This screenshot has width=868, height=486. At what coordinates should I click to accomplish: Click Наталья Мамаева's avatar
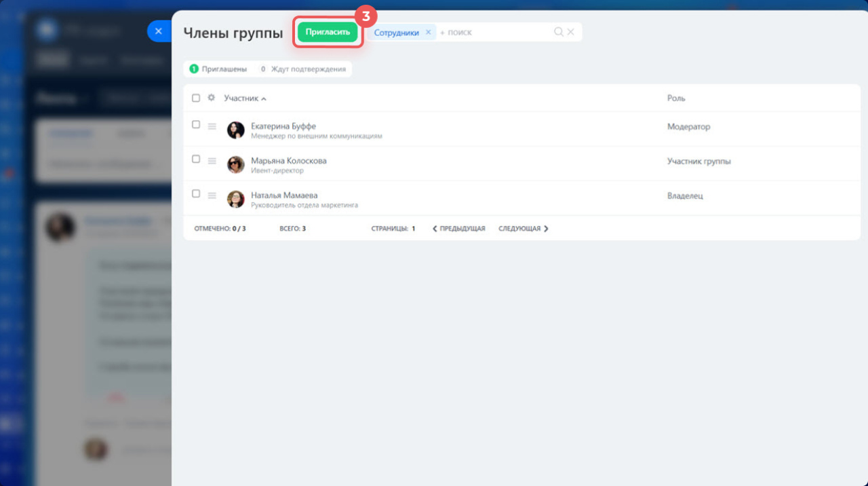[x=236, y=199]
